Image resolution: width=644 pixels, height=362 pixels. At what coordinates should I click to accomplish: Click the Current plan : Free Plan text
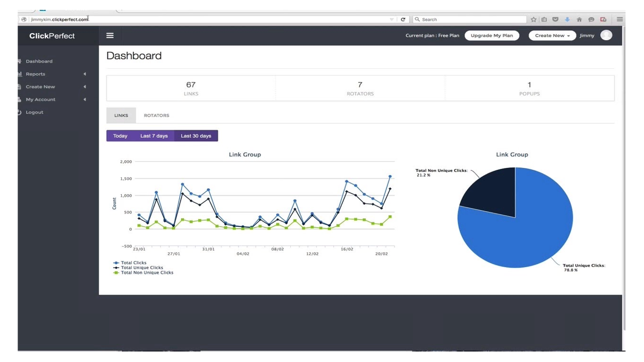point(432,35)
